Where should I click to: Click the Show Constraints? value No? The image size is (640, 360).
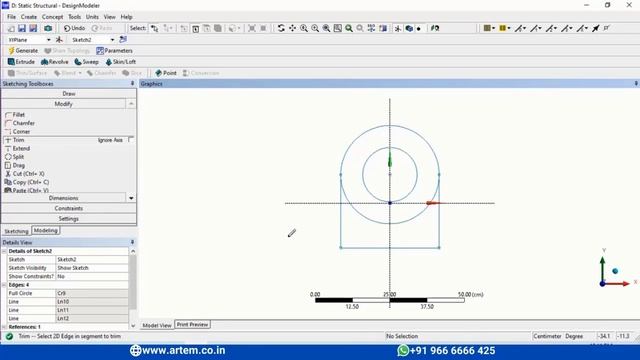(92, 277)
